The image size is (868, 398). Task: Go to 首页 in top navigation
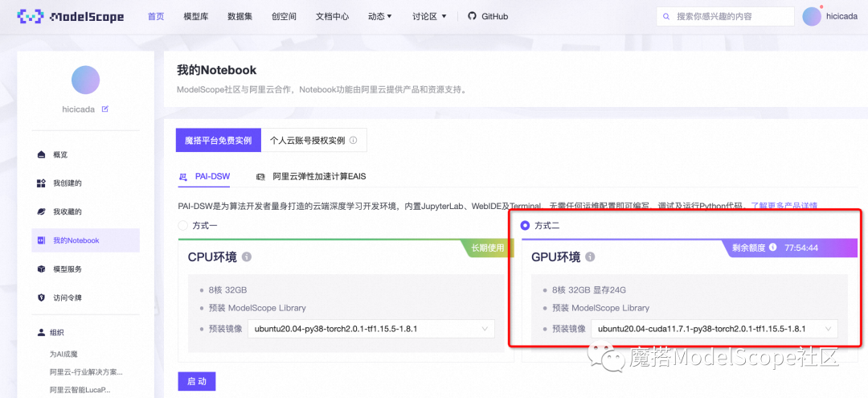click(156, 17)
